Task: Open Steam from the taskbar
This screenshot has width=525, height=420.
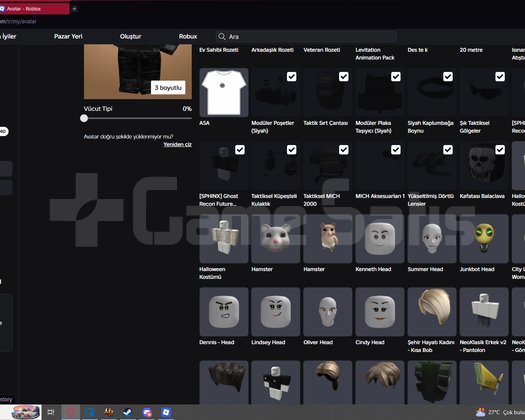Action: click(128, 412)
